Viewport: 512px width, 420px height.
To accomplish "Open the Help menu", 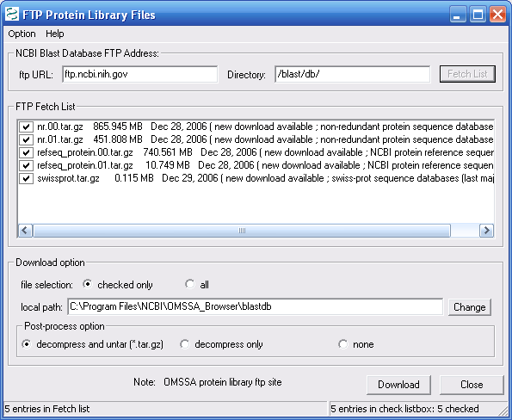I will click(x=54, y=34).
